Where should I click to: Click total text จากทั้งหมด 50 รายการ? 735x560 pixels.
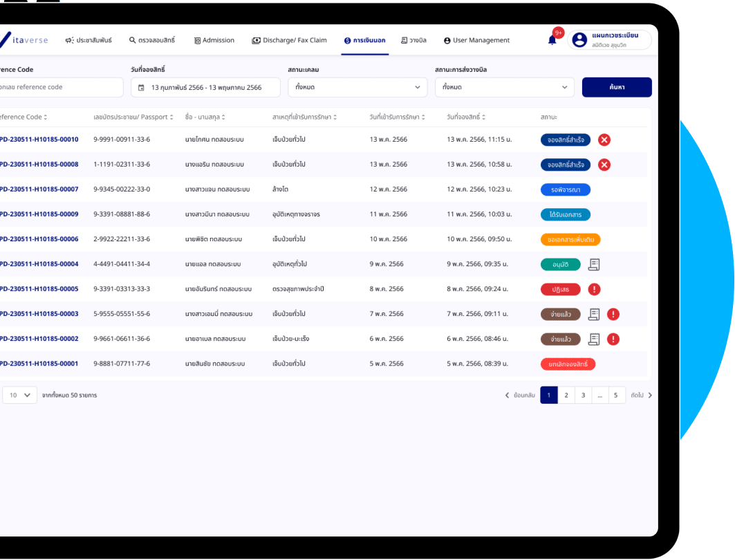(69, 395)
